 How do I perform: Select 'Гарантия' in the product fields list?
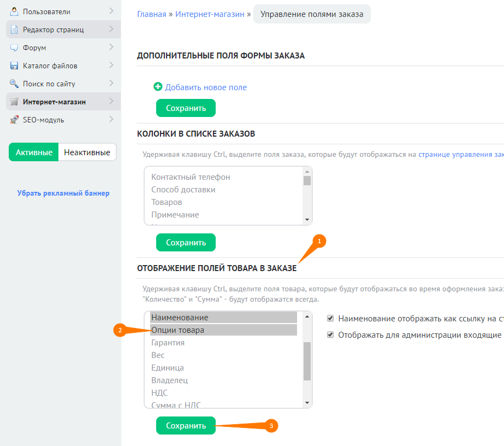(x=168, y=343)
